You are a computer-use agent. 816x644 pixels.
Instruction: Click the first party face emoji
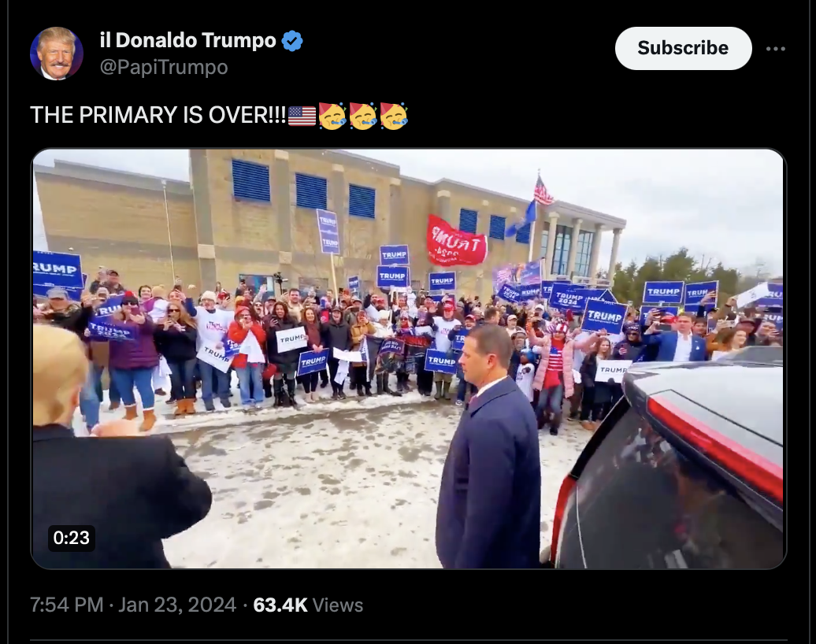[x=332, y=116]
